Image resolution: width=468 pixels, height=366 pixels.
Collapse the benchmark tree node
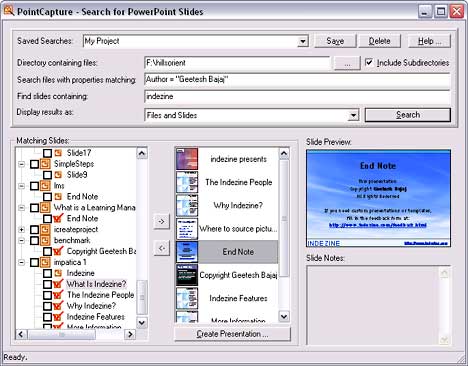[22, 241]
